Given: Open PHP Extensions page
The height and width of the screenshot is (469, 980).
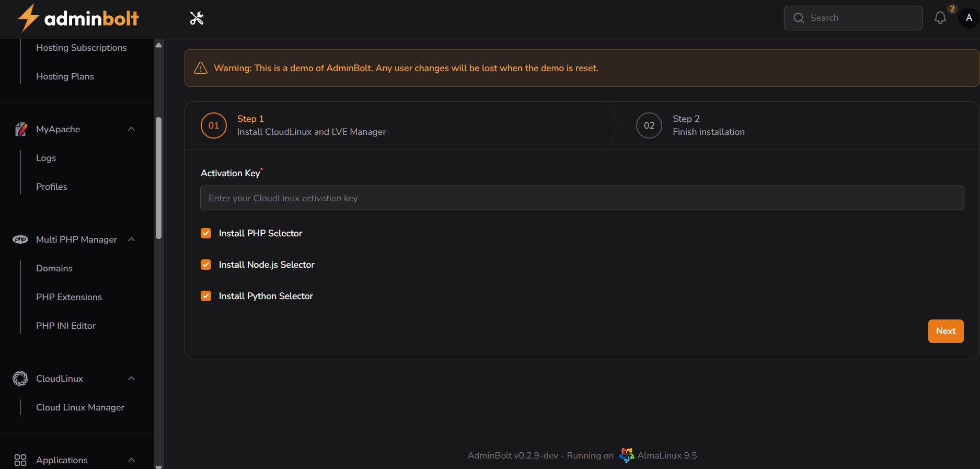Looking at the screenshot, I should [69, 297].
